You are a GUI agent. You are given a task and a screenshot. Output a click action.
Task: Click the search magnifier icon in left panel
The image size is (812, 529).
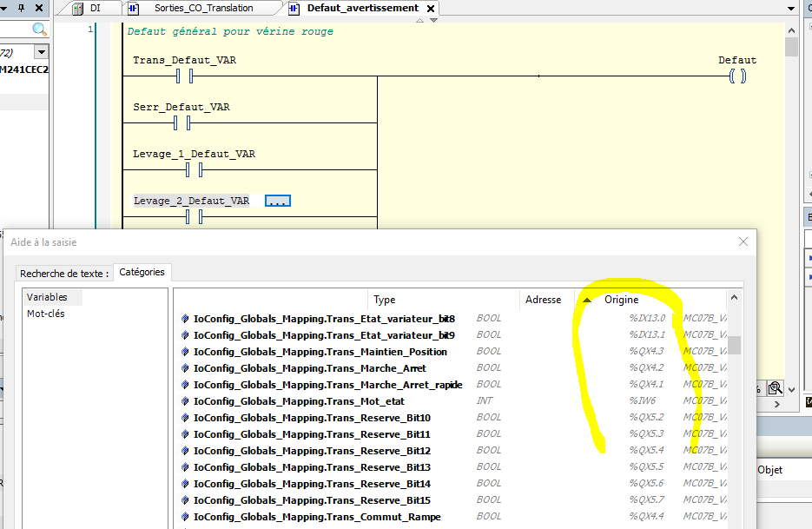tap(39, 30)
